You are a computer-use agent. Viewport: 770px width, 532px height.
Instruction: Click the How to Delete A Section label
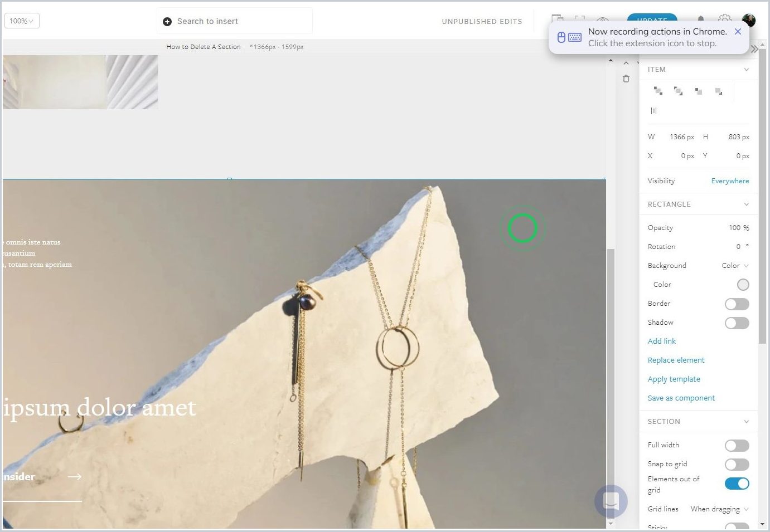(x=204, y=47)
